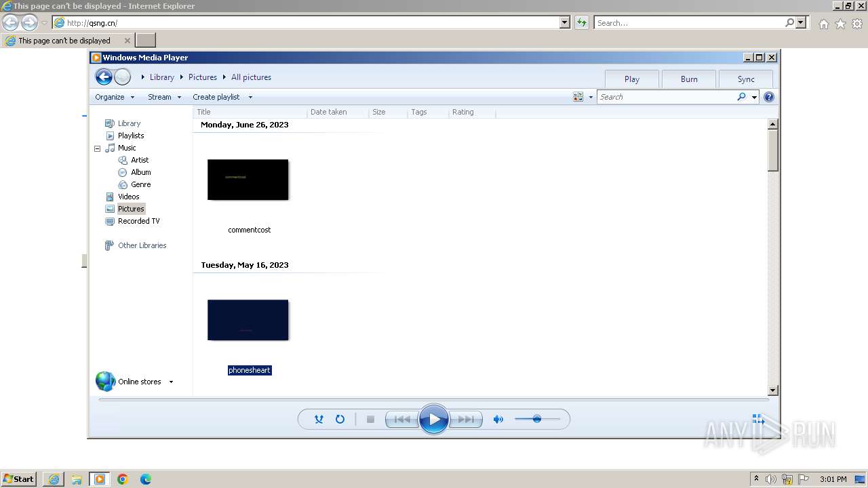Open Media Player help icon

click(x=769, y=97)
